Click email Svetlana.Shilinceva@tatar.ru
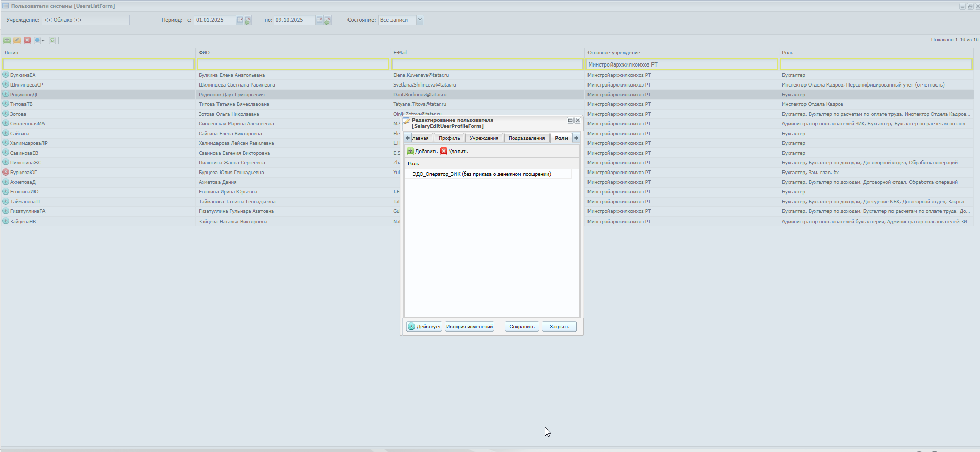Viewport: 980px width, 452px height. (424, 85)
